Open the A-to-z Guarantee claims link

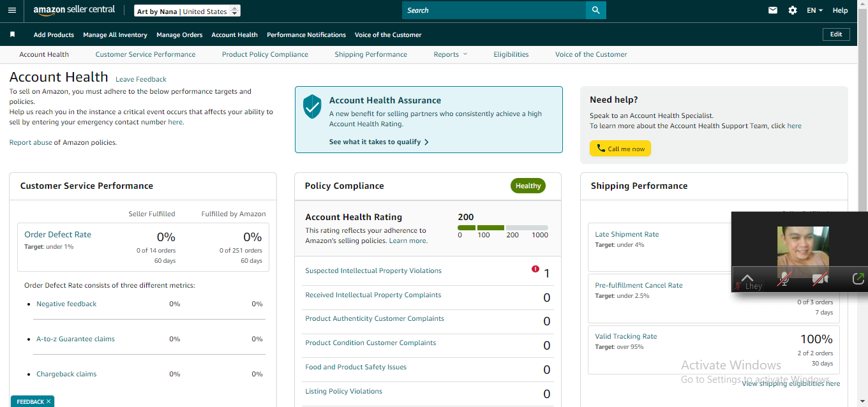75,339
